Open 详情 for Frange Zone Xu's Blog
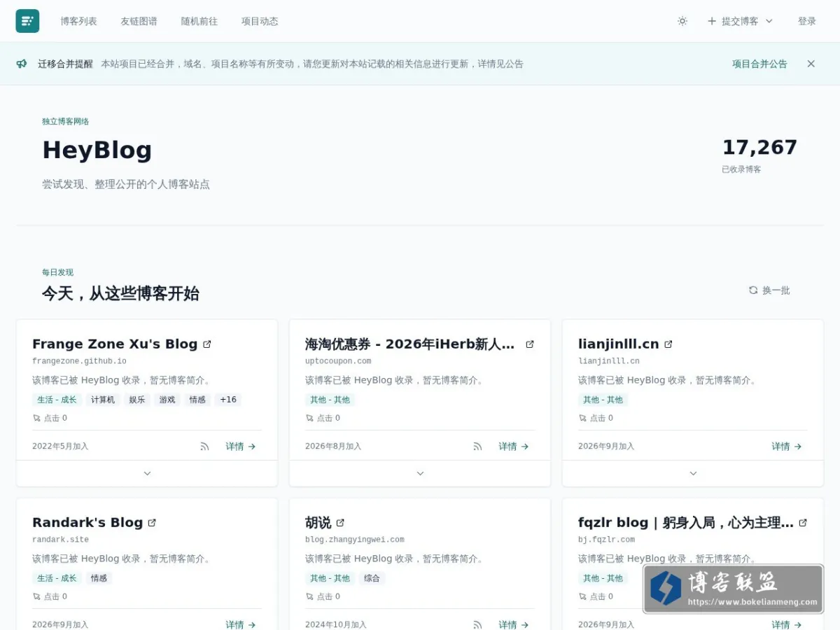This screenshot has height=630, width=840. coord(241,447)
